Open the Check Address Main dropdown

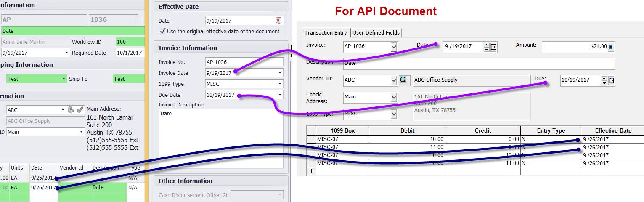[x=394, y=97]
